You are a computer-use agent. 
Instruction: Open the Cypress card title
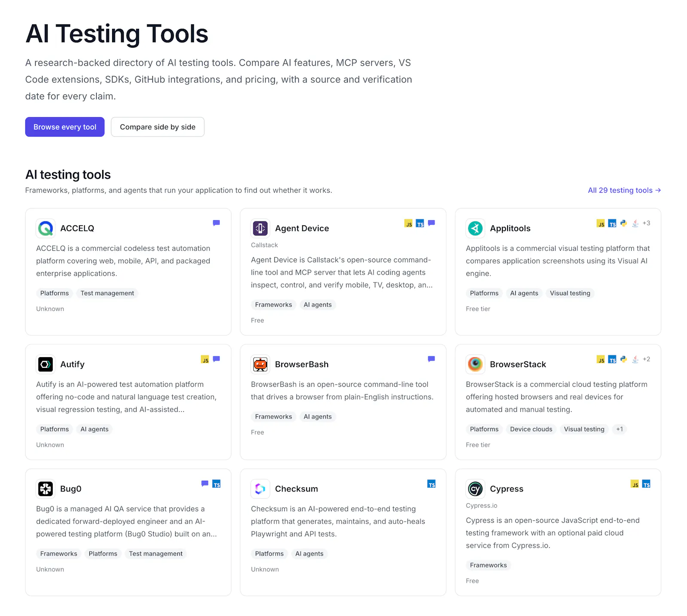click(507, 489)
